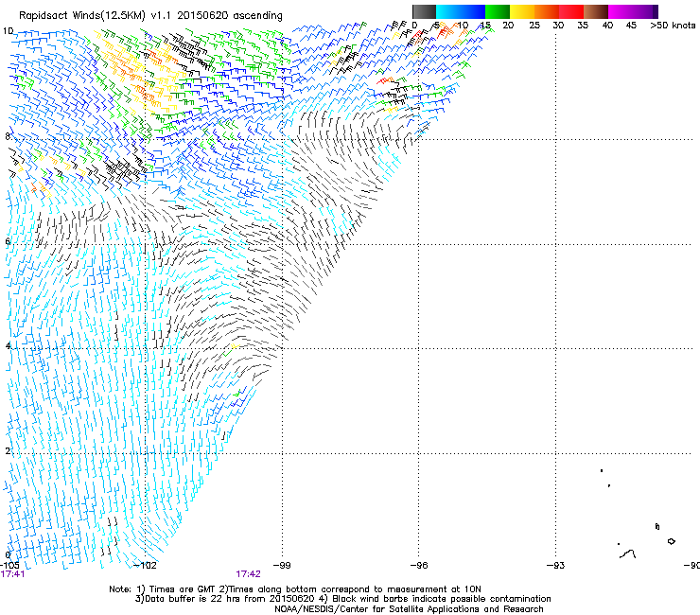Click the latitude label '6'
This screenshot has height=615, width=700.
point(8,241)
